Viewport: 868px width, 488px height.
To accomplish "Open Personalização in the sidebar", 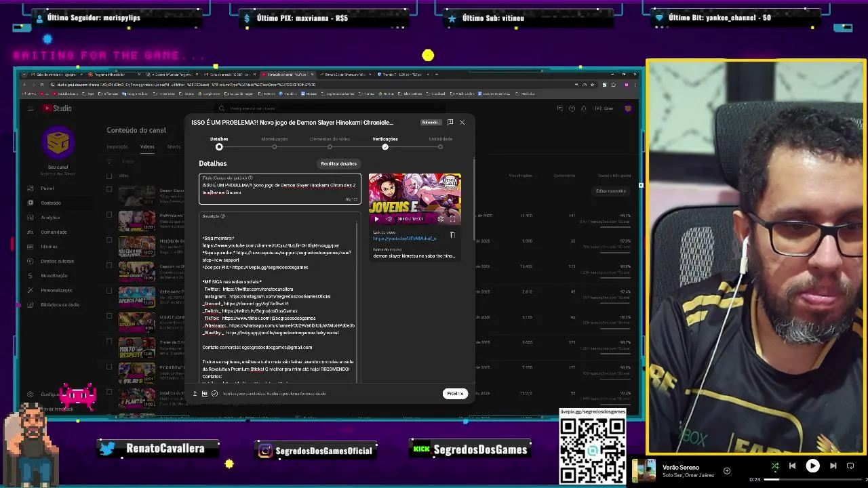I will click(56, 290).
